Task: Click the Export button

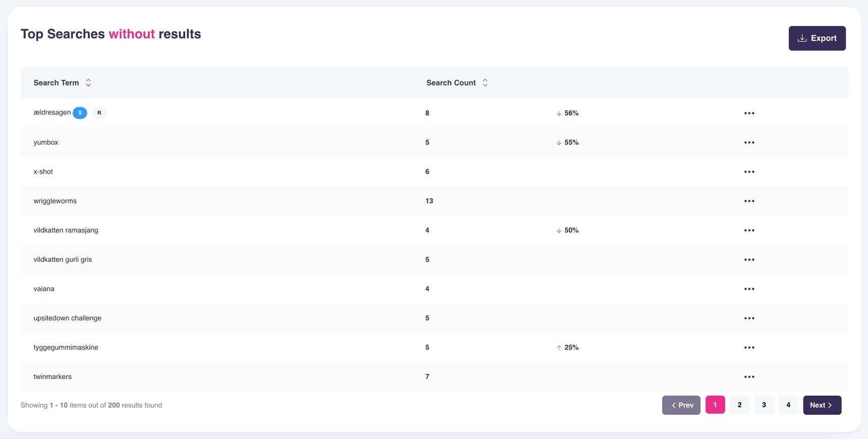Action: [x=817, y=38]
